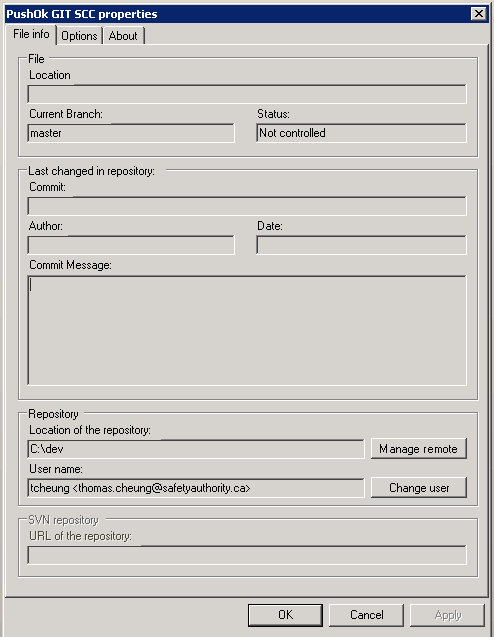Click the 'Author:' label
The height and width of the screenshot is (637, 494).
[x=46, y=226]
